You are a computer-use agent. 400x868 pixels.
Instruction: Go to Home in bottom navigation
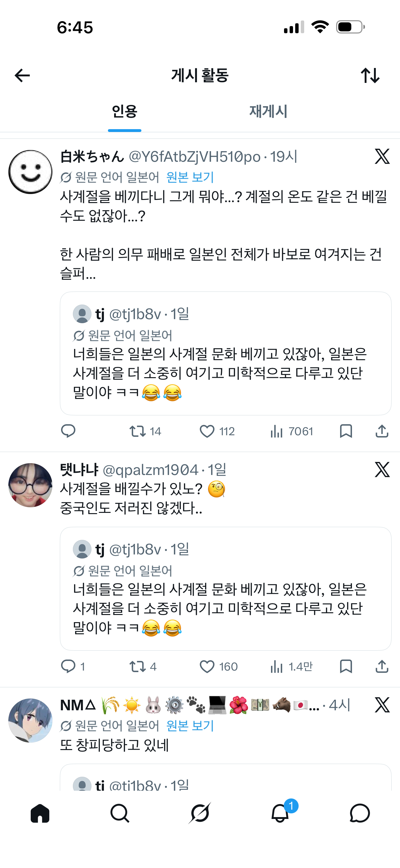click(40, 813)
